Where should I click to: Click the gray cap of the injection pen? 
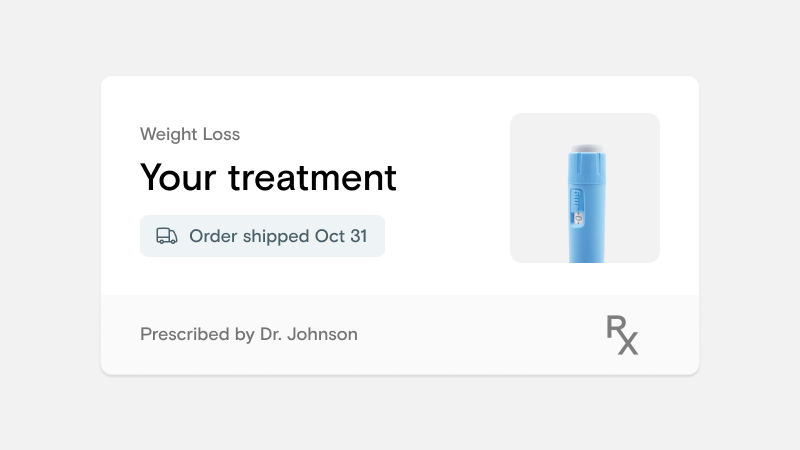(586, 147)
